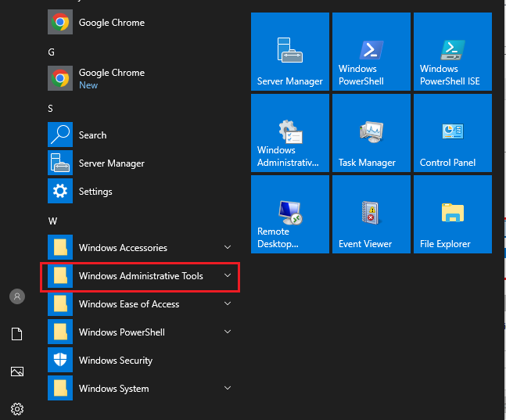
Task: Click the "Windows Accessories" label
Action: click(123, 248)
